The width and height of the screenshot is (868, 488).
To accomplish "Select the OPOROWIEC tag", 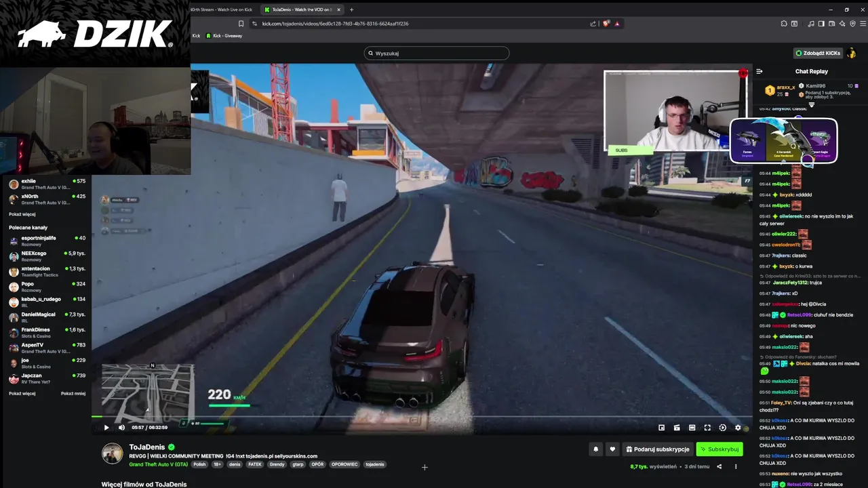I will (345, 464).
